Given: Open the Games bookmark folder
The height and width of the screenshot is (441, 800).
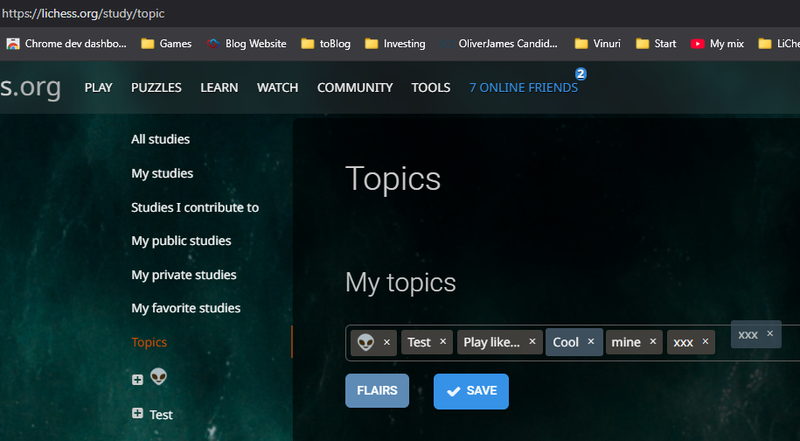Looking at the screenshot, I should click(x=166, y=44).
